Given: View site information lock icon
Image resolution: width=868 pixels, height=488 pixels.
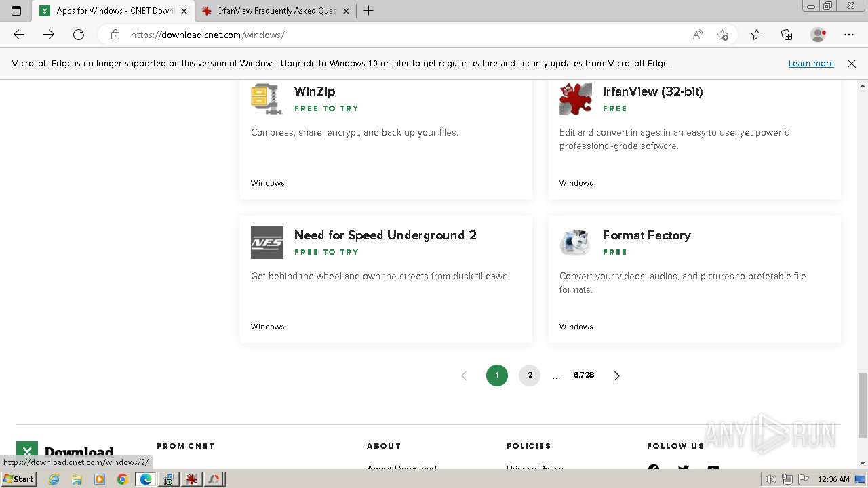Looking at the screenshot, I should click(x=115, y=35).
